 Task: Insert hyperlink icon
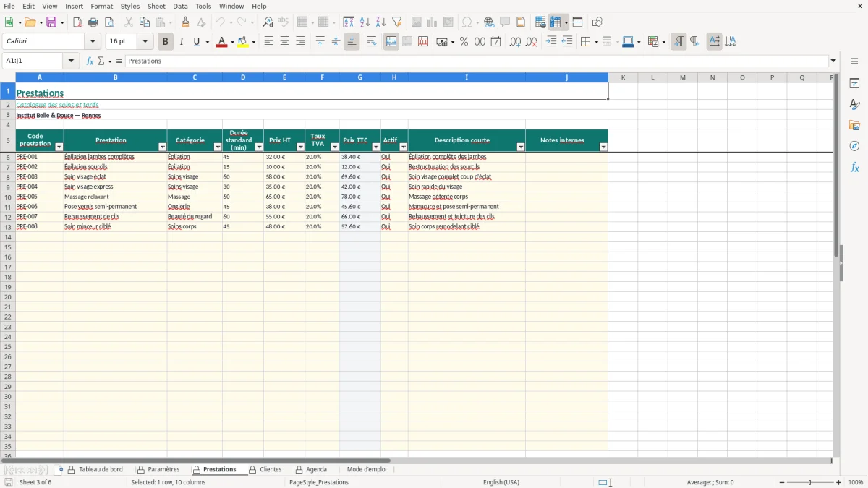(x=489, y=22)
